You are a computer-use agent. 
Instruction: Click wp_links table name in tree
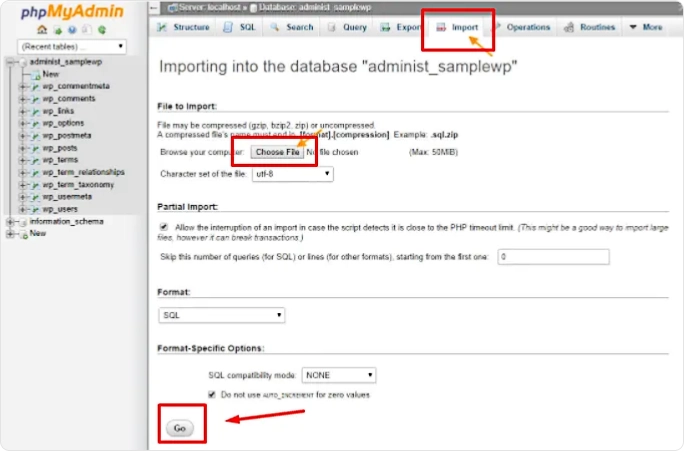point(58,111)
